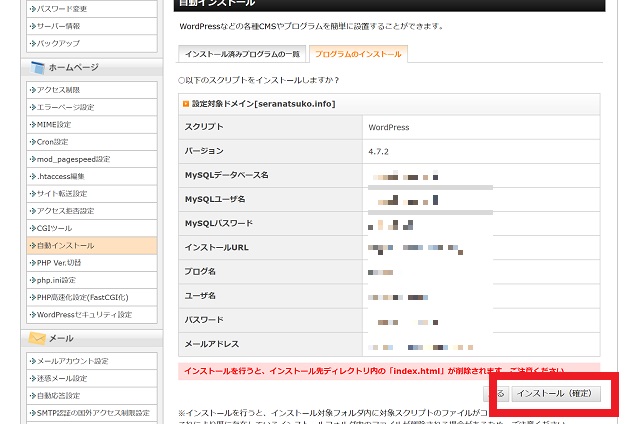Open 自動応答設定 link
The image size is (640, 424).
(92, 395)
